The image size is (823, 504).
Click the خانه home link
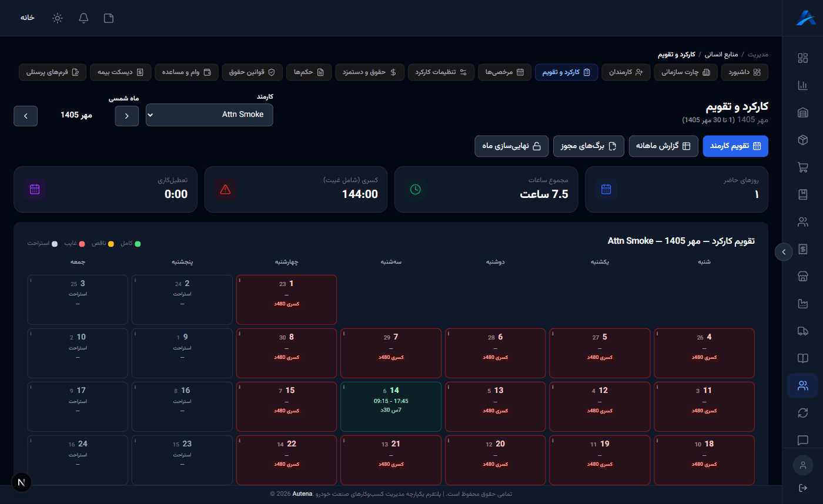(27, 18)
